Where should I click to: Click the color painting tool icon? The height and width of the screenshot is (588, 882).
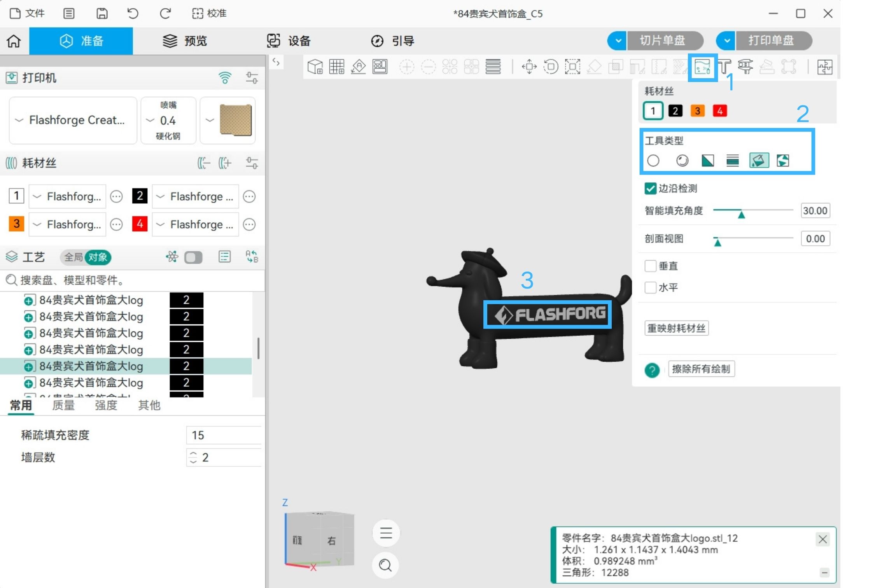click(702, 67)
